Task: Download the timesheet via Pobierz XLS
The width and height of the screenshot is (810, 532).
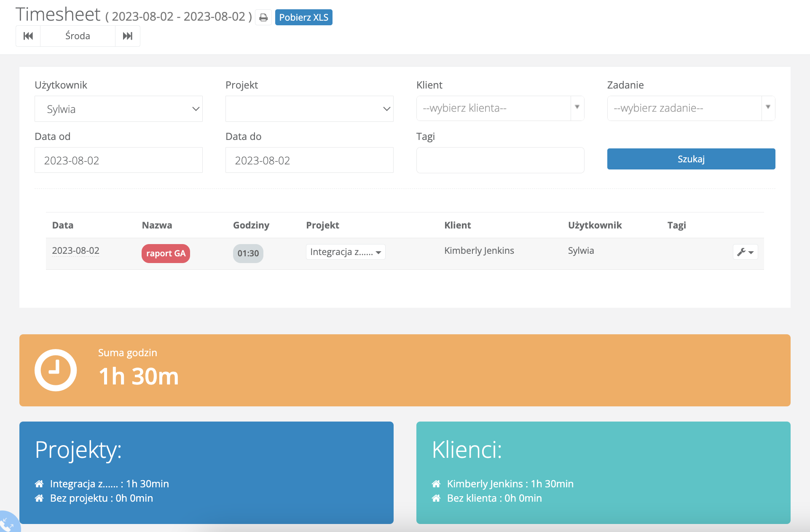Action: point(303,17)
